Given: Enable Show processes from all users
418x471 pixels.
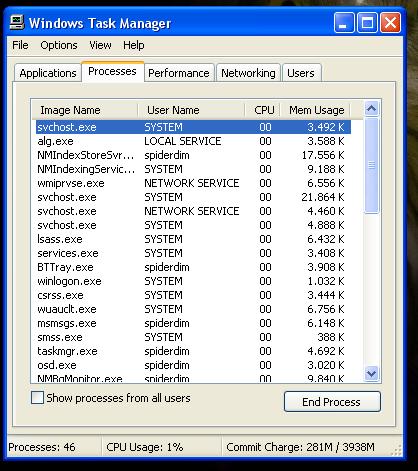Looking at the screenshot, I should (x=37, y=398).
